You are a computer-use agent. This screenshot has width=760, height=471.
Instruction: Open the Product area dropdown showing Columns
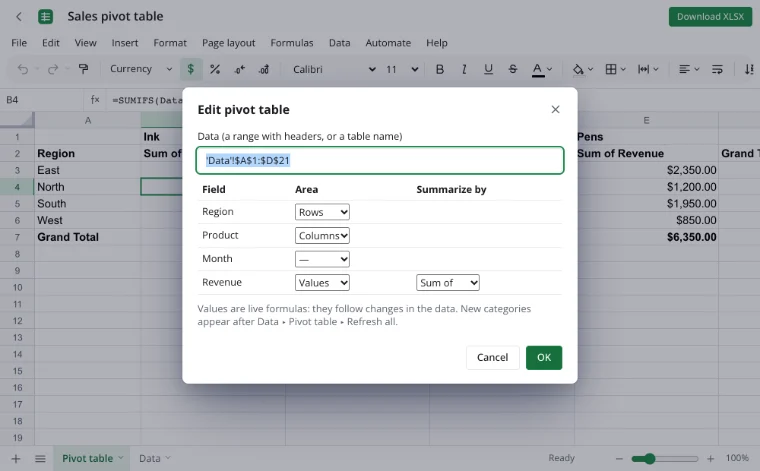pos(322,236)
